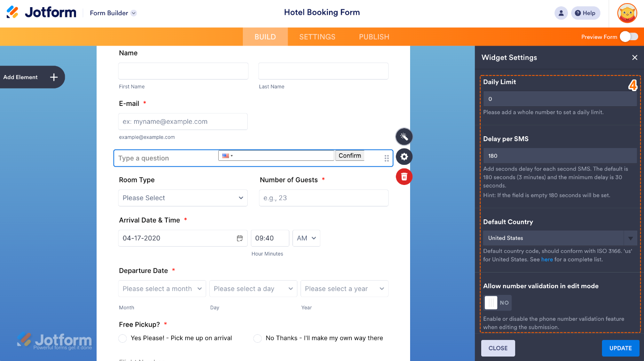Open the Departure Date month dropdown
Image resolution: width=644 pixels, height=361 pixels.
[162, 289]
